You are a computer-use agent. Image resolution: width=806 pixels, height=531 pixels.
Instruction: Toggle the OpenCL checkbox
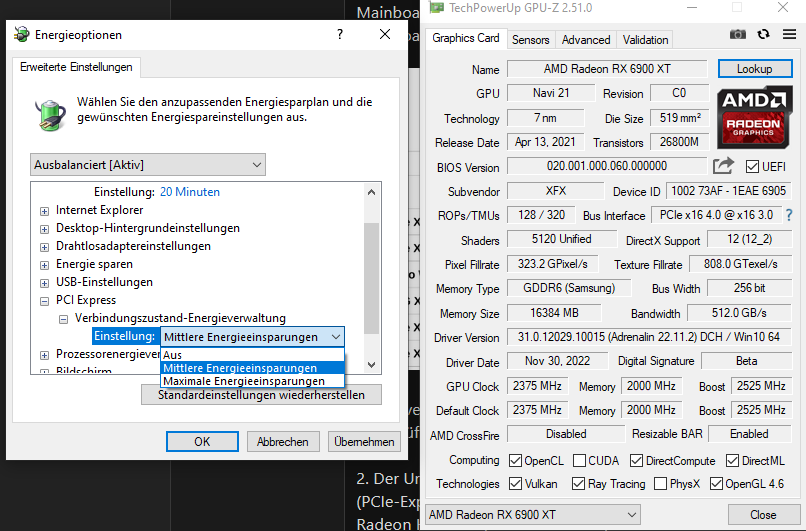pyautogui.click(x=515, y=461)
